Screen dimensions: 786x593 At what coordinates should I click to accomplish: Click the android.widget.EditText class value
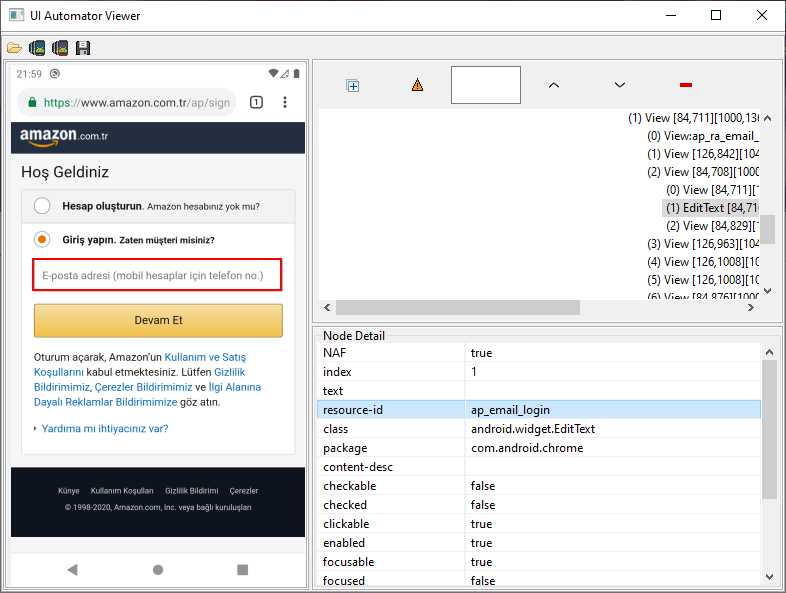pyautogui.click(x=613, y=429)
